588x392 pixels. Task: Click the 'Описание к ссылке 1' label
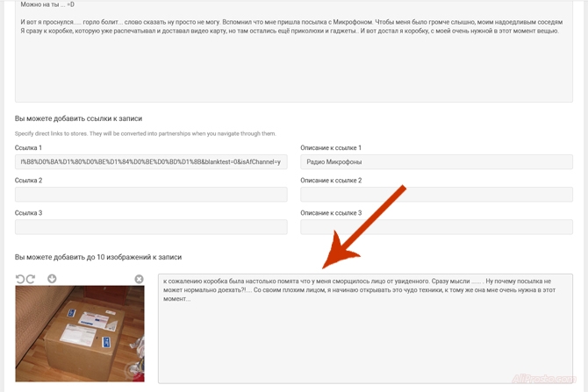[x=331, y=148]
